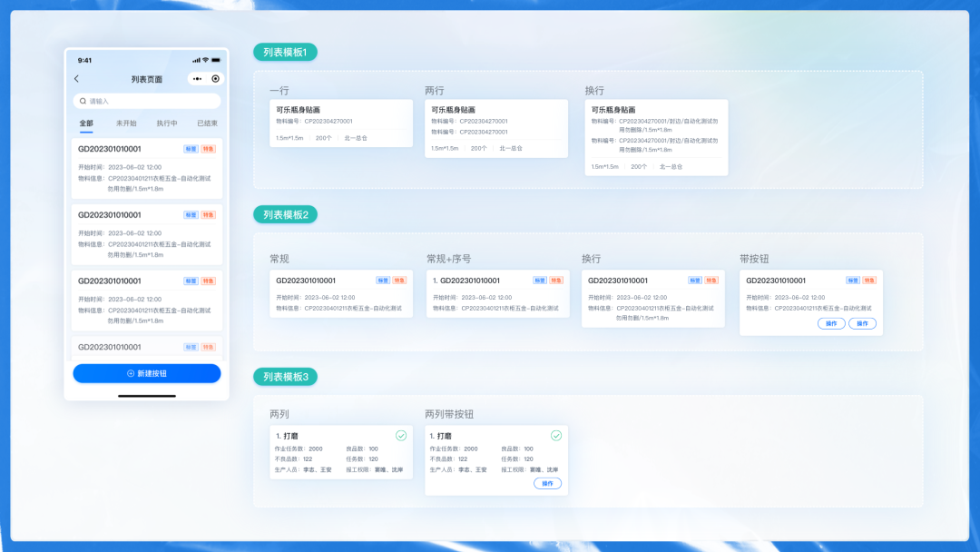Select the 已结束 tab
This screenshot has height=552, width=980.
(208, 123)
